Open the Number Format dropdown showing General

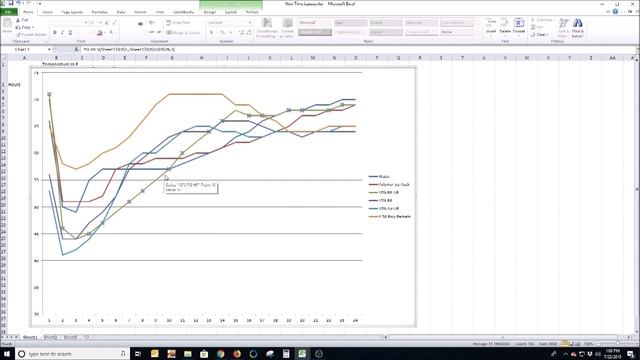point(250,23)
